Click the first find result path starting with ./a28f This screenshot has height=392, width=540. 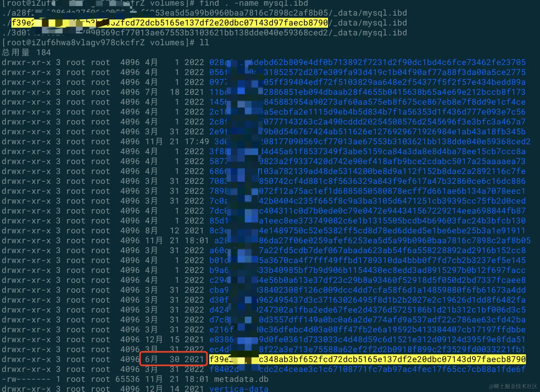click(x=204, y=13)
